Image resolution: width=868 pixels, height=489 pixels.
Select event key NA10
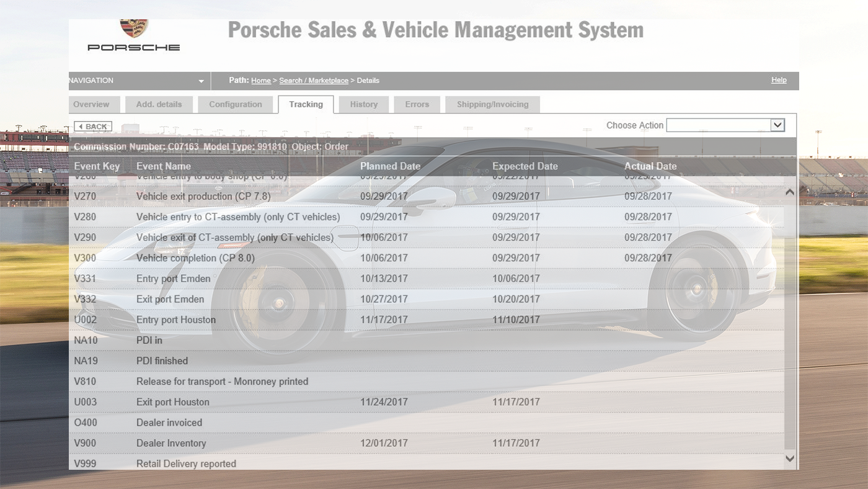86,340
